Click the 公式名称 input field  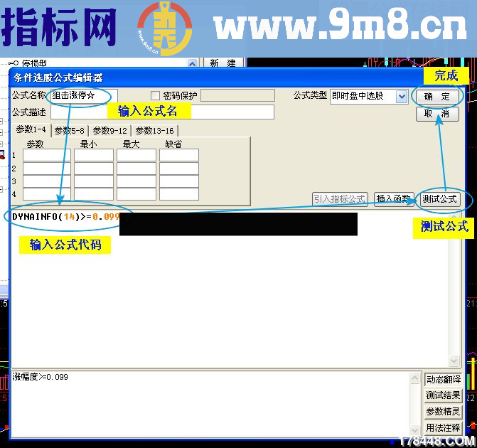84,95
